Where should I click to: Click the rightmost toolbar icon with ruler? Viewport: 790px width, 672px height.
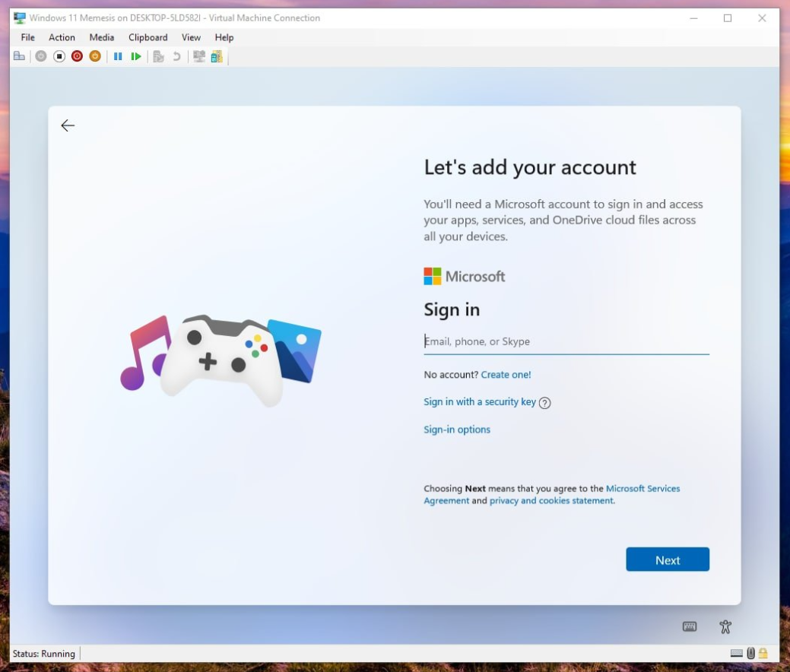(x=217, y=56)
